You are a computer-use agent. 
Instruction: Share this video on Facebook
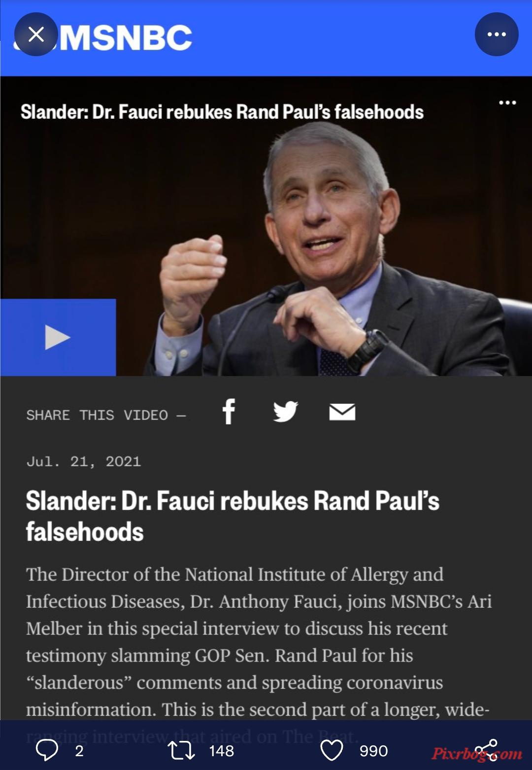229,412
